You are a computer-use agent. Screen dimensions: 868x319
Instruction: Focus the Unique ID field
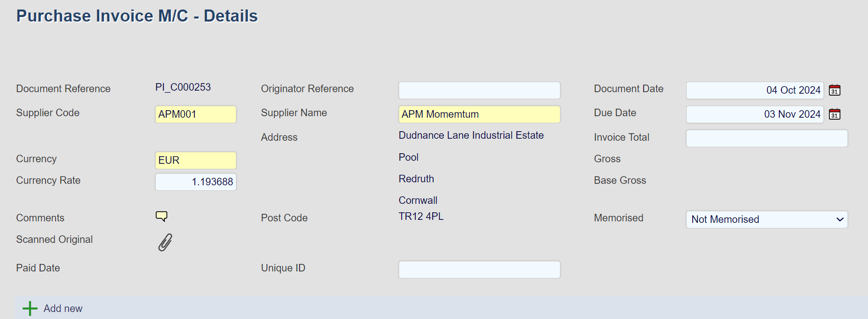pyautogui.click(x=479, y=269)
